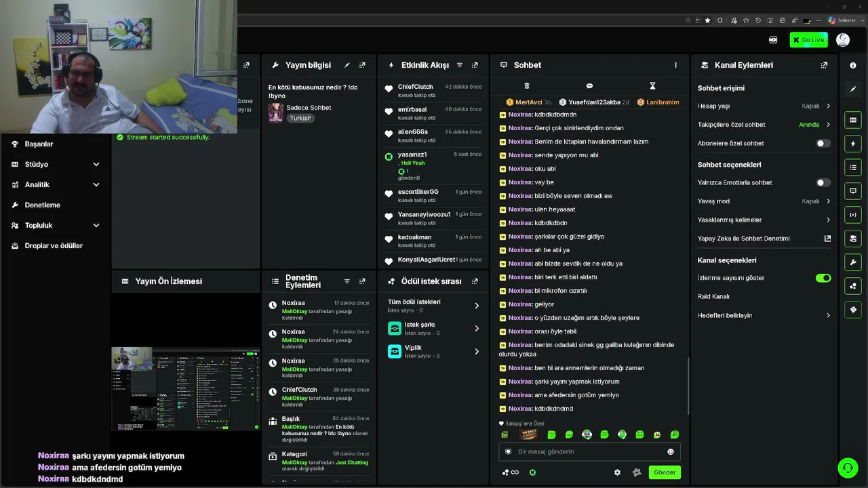Viewport: 868px width, 488px height.
Task: Click the theater mode icon beside Go Live
Action: point(773,40)
